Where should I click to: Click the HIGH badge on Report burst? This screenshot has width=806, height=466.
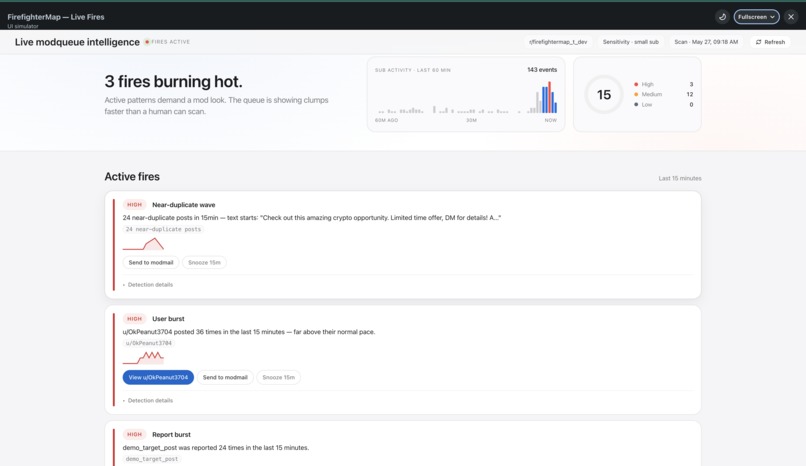click(x=134, y=435)
